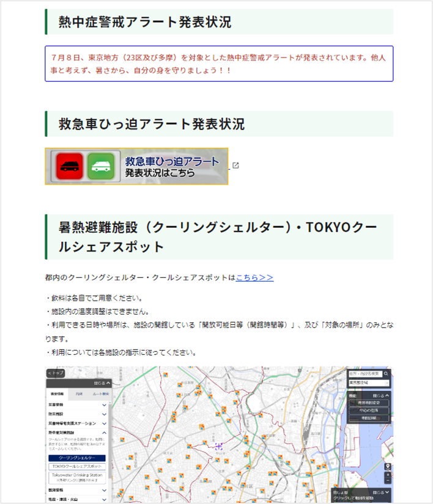Click the text ・施設内の温度調整はできません。

coord(97,312)
